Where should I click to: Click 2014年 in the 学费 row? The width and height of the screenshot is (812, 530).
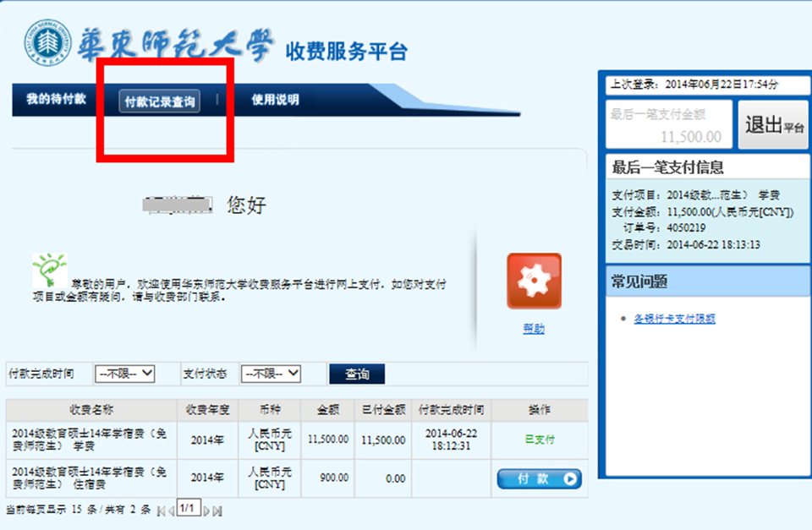click(x=208, y=440)
